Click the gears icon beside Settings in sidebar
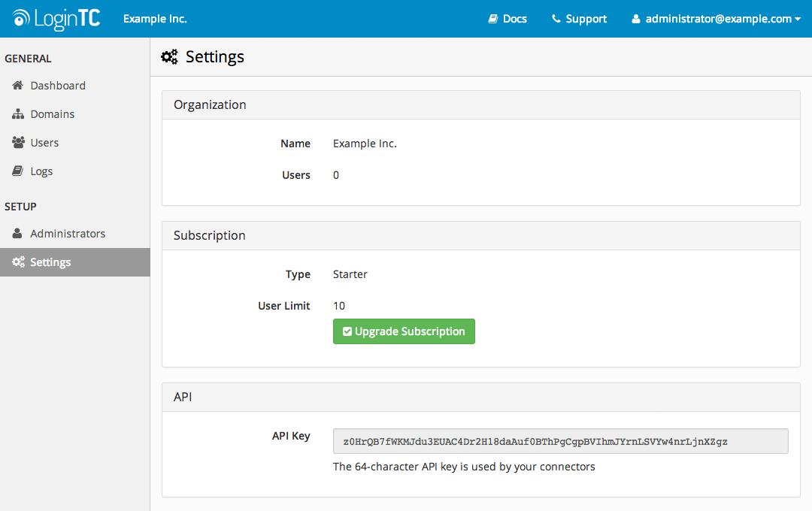 18,262
